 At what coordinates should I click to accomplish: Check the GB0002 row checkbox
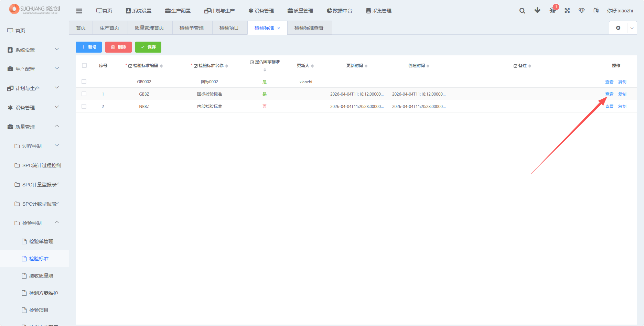click(x=84, y=81)
